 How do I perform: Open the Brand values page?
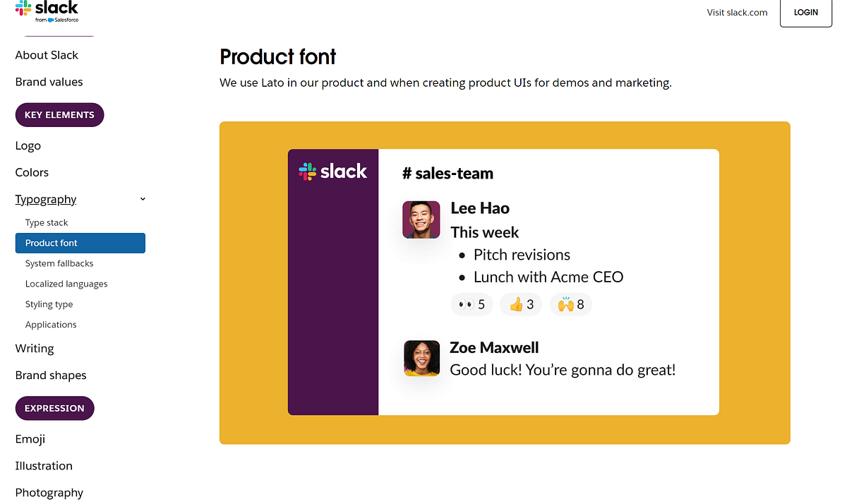pos(49,81)
